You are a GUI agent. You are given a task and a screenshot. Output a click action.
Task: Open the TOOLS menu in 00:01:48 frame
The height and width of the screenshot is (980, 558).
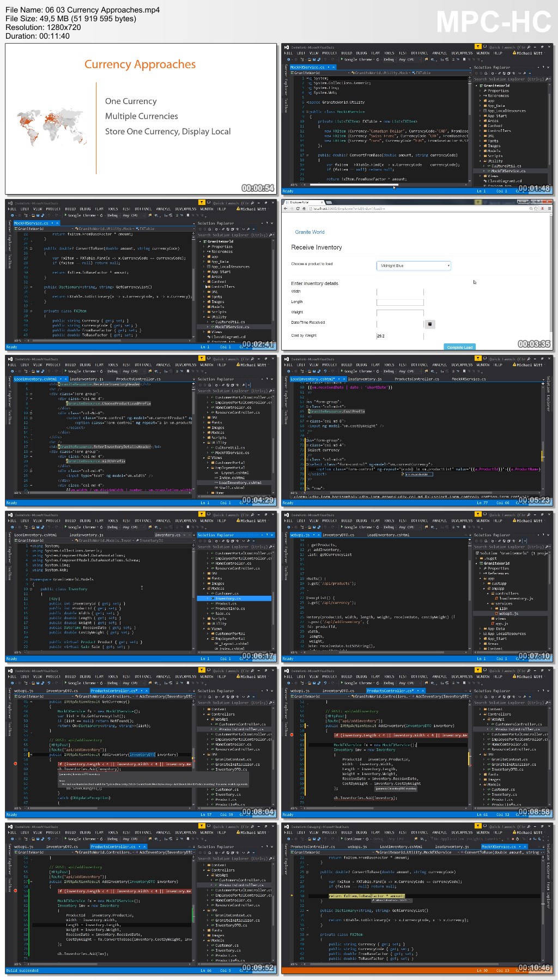click(389, 53)
